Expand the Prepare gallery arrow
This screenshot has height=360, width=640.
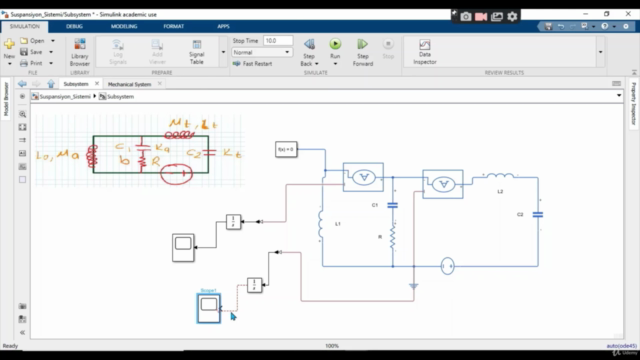click(223, 52)
